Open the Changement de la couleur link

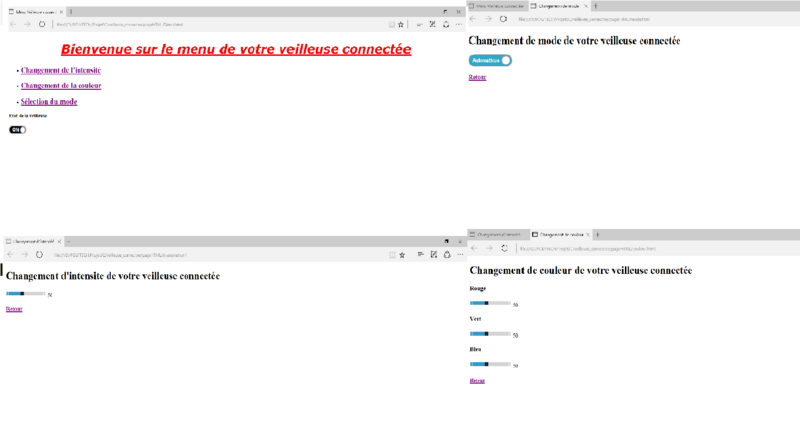tap(60, 86)
